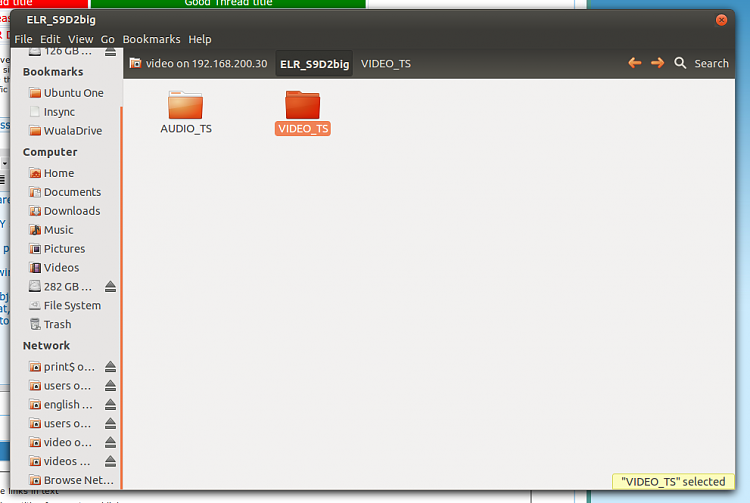The height and width of the screenshot is (503, 750).
Task: Click the Videos folder icon
Action: tap(35, 268)
